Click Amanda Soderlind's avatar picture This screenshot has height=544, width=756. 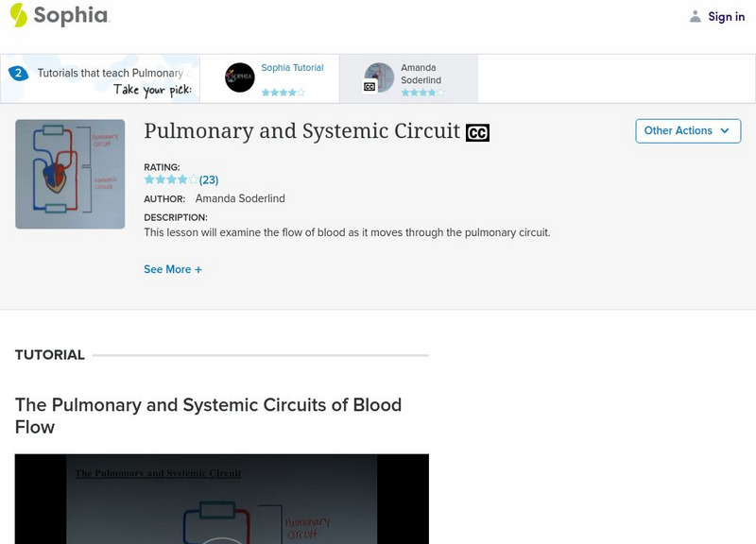coord(380,77)
